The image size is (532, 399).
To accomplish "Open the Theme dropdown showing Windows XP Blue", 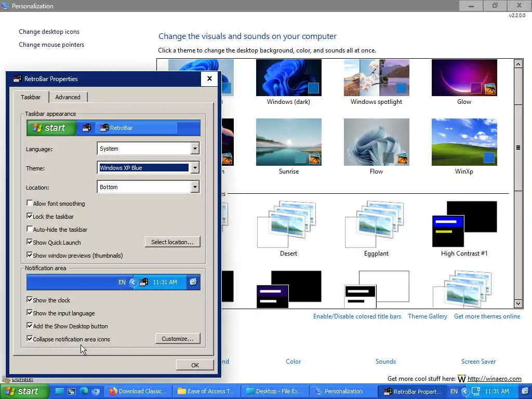I will pyautogui.click(x=148, y=168).
